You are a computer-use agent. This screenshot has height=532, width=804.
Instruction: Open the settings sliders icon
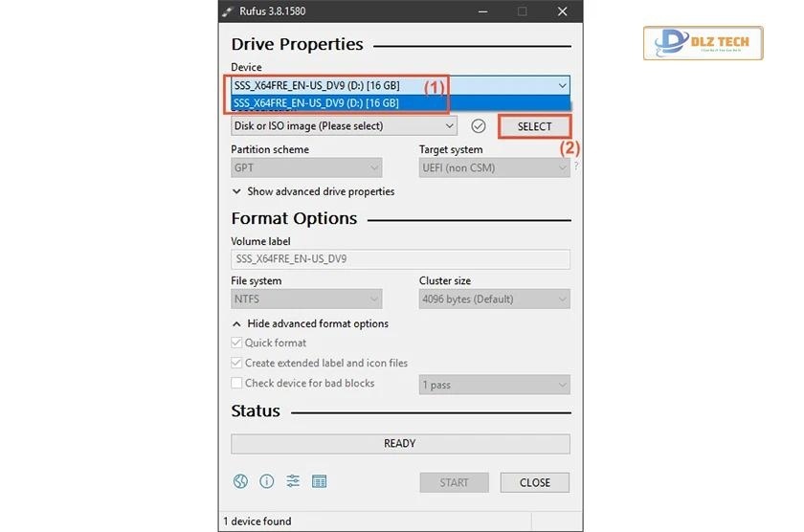tap(293, 482)
